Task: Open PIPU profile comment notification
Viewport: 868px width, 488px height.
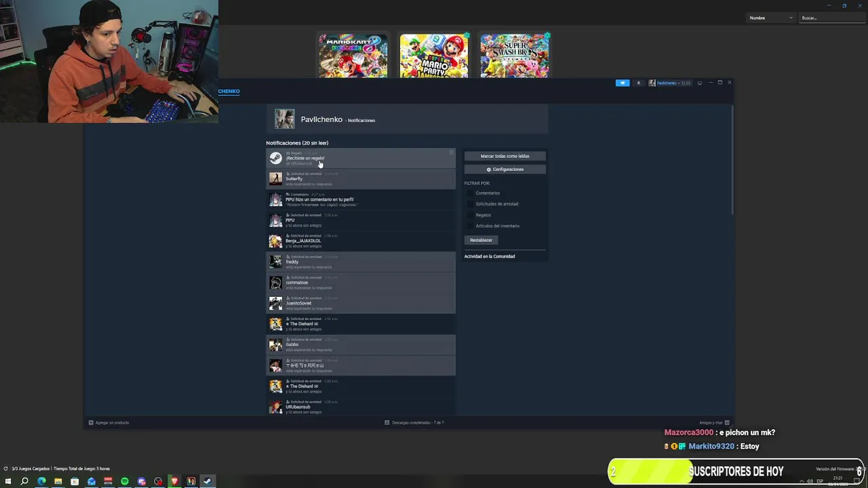Action: click(361, 199)
